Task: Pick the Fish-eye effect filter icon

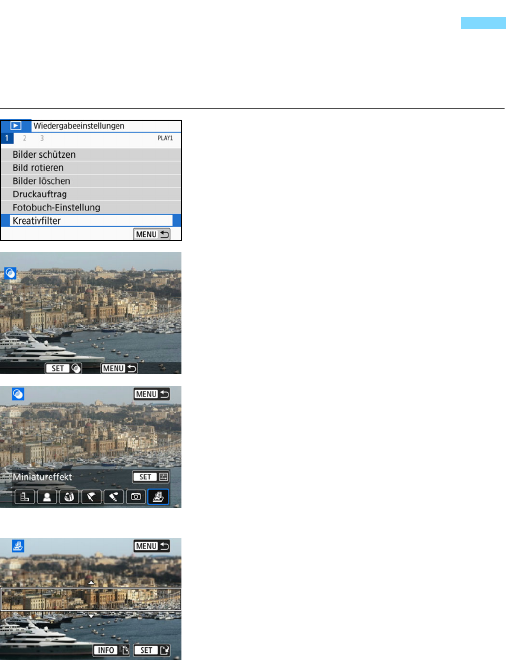Action: pyautogui.click(x=69, y=497)
